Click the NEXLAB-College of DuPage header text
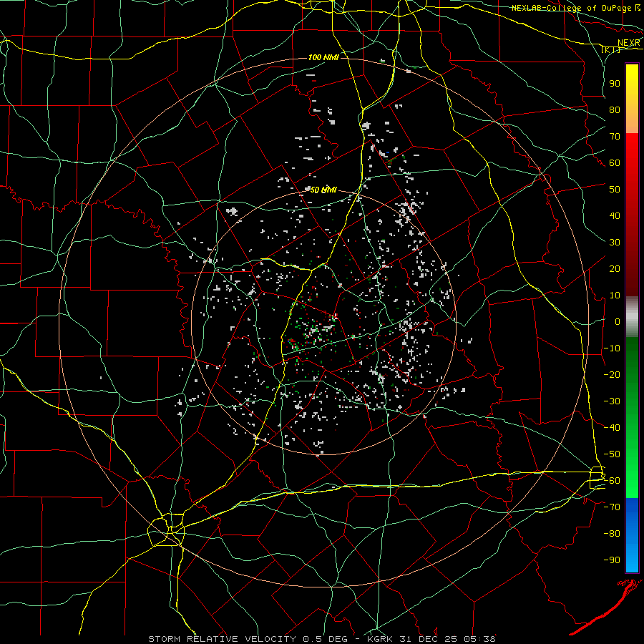Image resolution: width=644 pixels, height=644 pixels. coord(571,8)
